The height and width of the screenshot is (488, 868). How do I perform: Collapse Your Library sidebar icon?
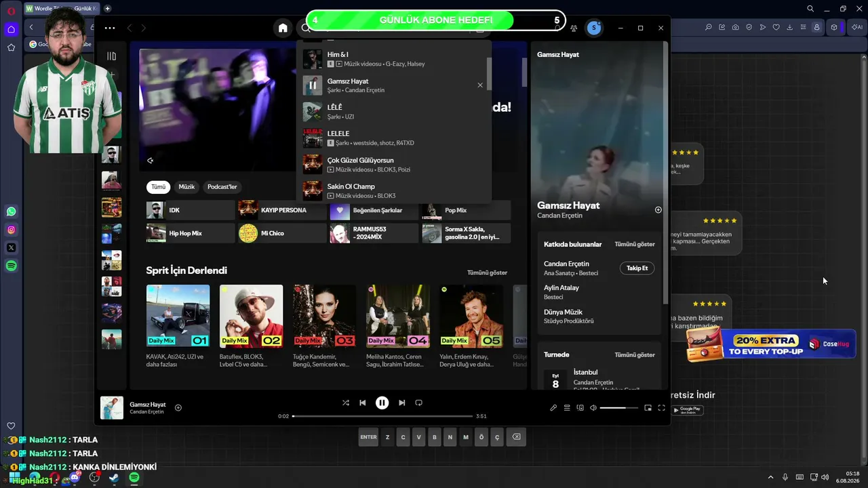111,56
